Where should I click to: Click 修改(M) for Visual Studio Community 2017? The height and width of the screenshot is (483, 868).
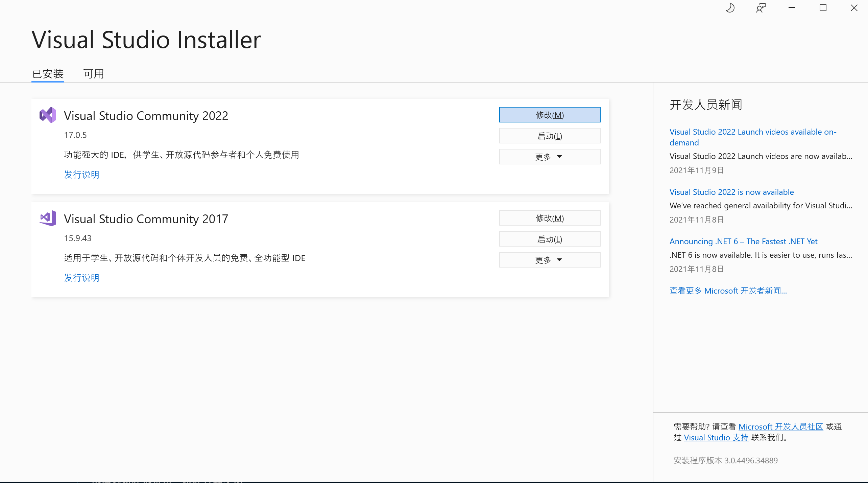tap(550, 218)
